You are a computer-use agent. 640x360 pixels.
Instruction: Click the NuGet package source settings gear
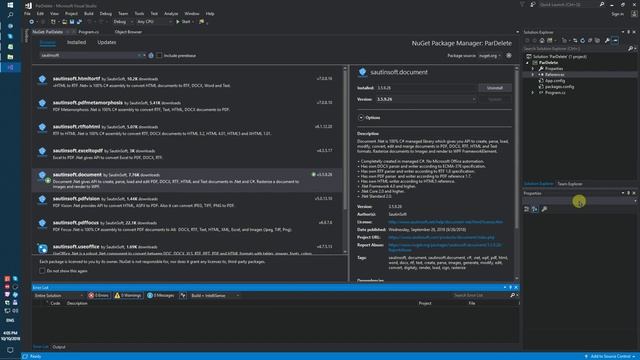click(509, 56)
